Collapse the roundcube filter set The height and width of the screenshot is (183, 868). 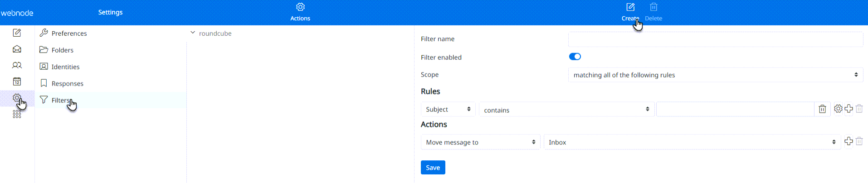[193, 33]
